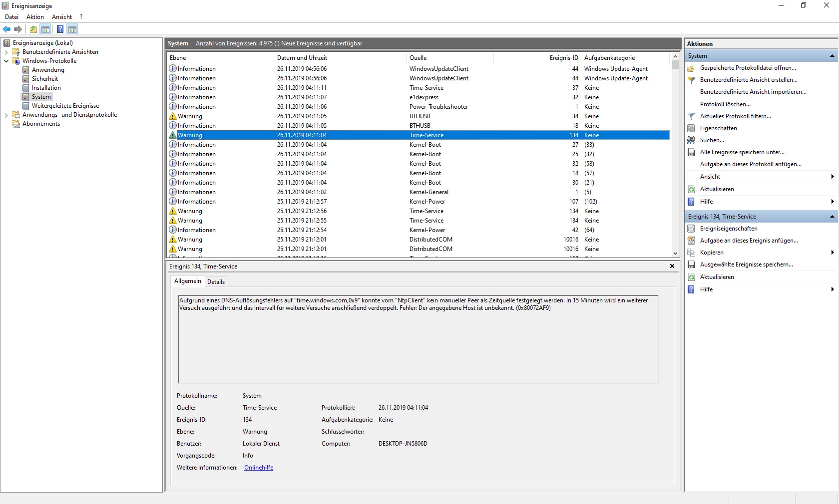Screen dimensions: 839x504
Task: Click the Ereigniseigenschaften icon
Action: pos(691,229)
